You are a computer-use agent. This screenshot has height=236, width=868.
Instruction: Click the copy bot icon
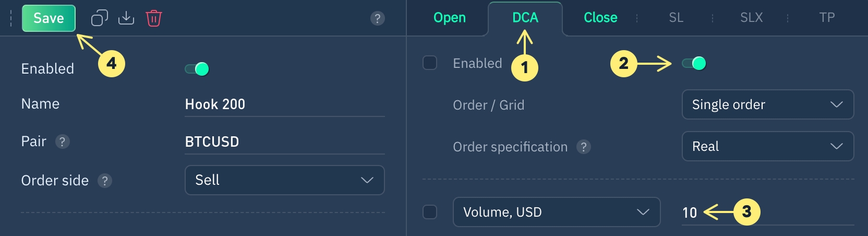[99, 18]
